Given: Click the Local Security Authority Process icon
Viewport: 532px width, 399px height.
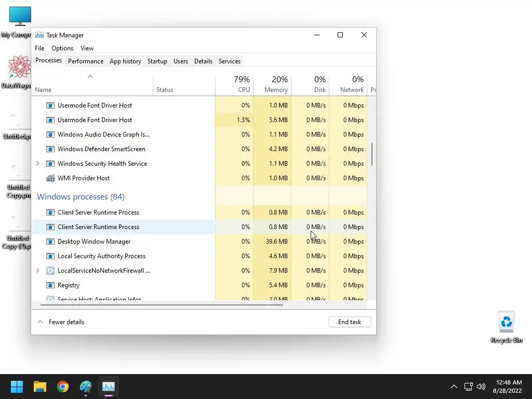Looking at the screenshot, I should pyautogui.click(x=50, y=256).
